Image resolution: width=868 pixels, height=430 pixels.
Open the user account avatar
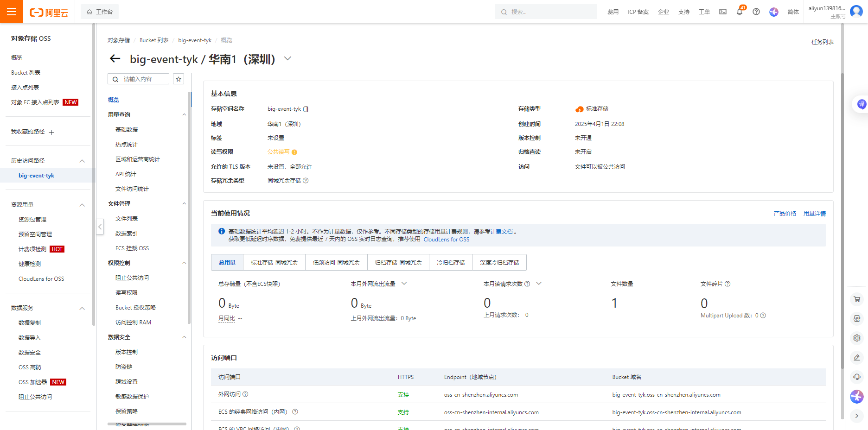tap(856, 12)
